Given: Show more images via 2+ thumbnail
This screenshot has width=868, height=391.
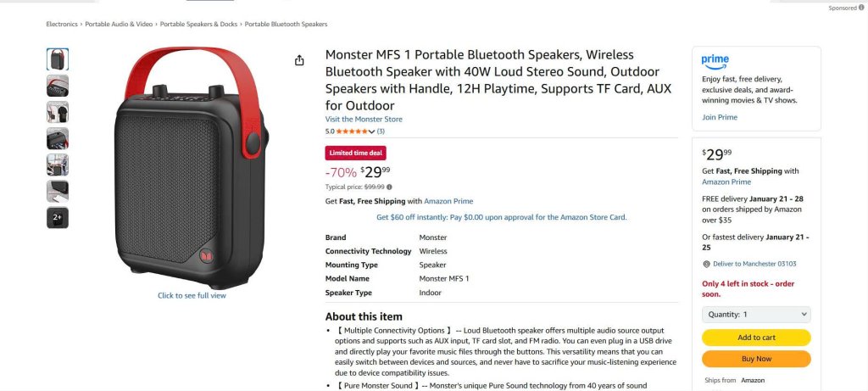Looking at the screenshot, I should tap(58, 218).
